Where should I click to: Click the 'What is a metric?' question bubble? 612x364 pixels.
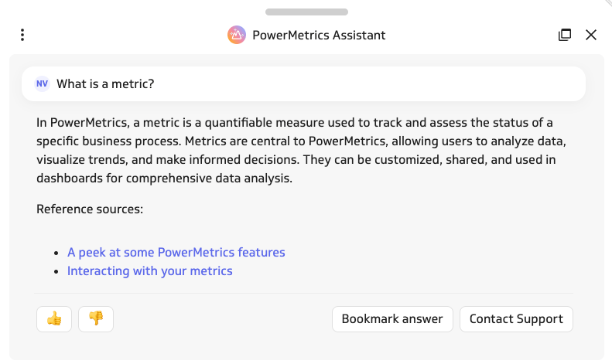tap(303, 83)
